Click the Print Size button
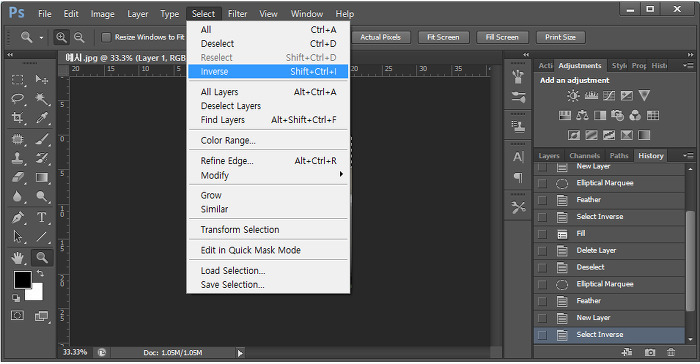Viewport: 700px width, 364px height. tap(560, 38)
